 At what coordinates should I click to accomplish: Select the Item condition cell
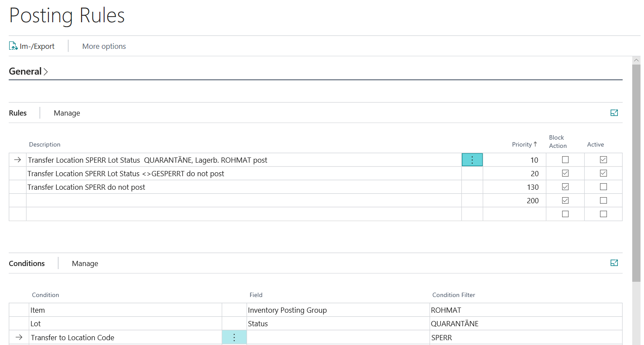(x=125, y=310)
